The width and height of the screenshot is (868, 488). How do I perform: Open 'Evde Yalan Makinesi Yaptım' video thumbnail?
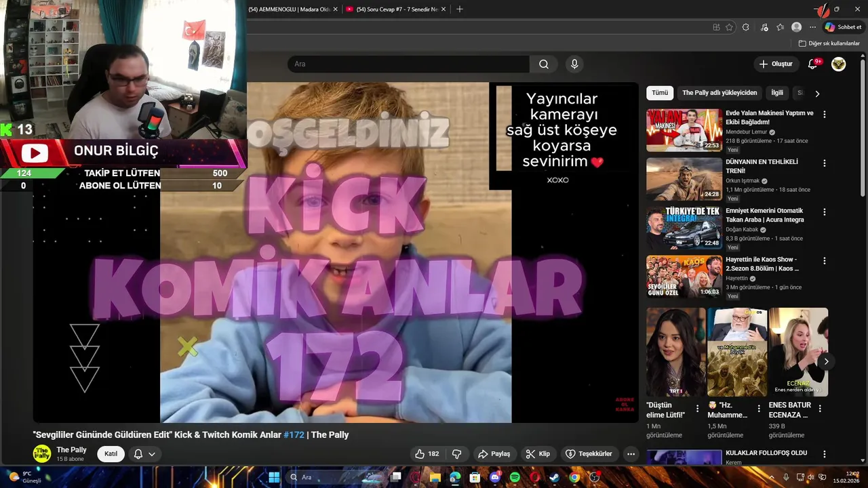point(684,130)
